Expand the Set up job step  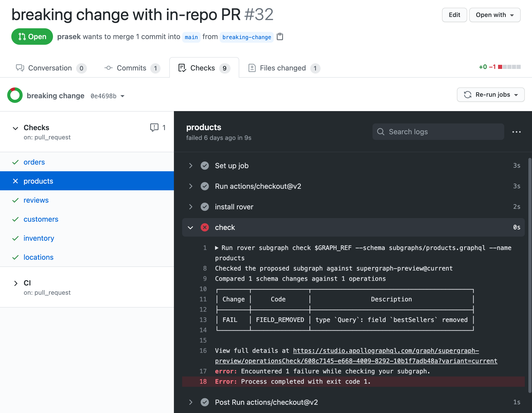pyautogui.click(x=191, y=166)
